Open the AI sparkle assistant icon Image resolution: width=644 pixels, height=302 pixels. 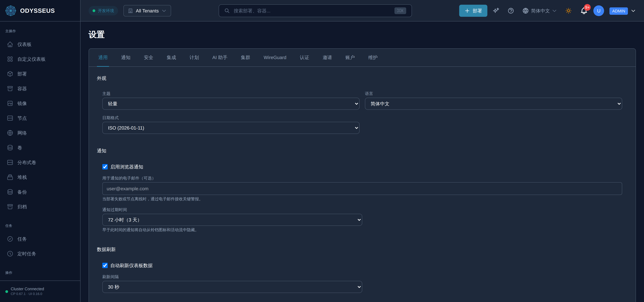[x=496, y=11]
